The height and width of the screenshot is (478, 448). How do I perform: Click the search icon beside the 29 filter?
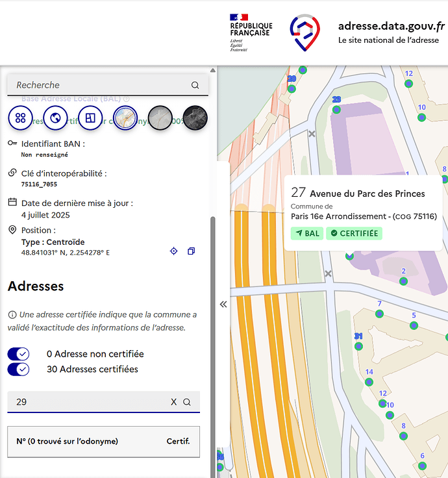point(187,402)
